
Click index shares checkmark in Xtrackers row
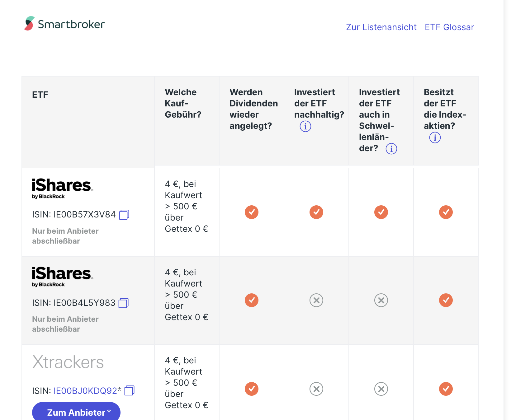pos(446,389)
